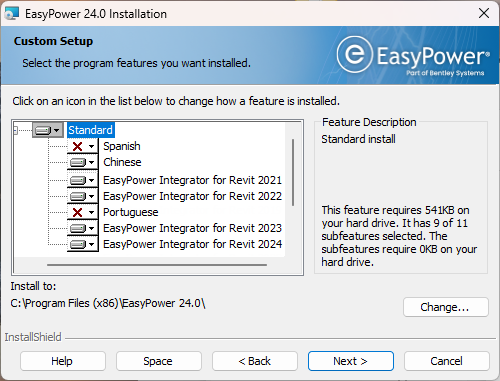Open the Standard feature install-state icon
Image resolution: width=500 pixels, height=381 pixels.
43,130
